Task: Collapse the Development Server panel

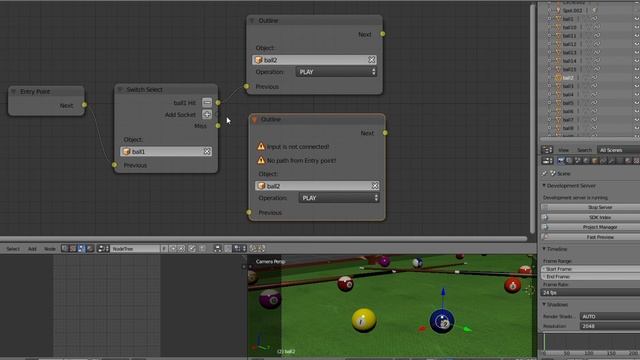Action: 544,186
